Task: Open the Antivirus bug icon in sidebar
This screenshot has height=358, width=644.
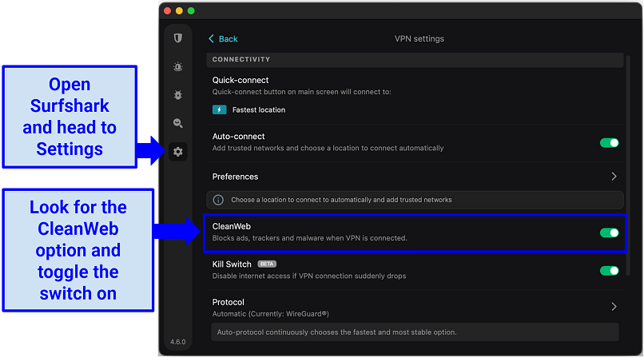Action: click(x=178, y=95)
